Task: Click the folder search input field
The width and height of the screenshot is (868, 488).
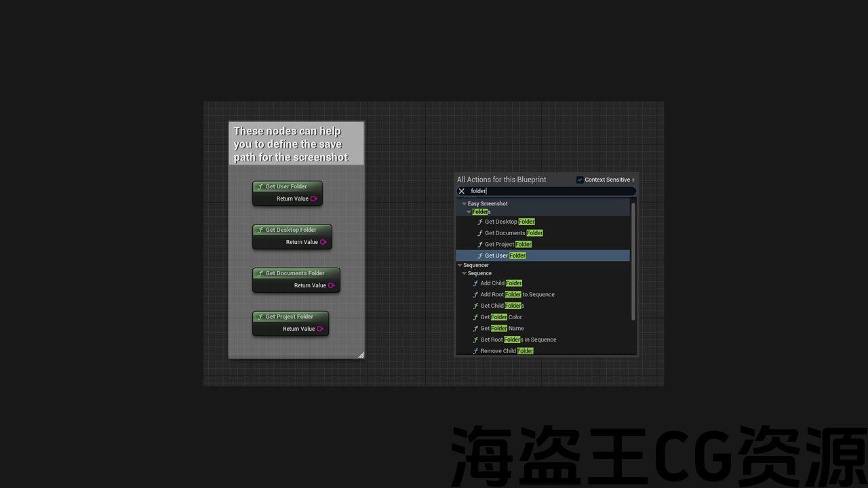Action: pos(549,191)
